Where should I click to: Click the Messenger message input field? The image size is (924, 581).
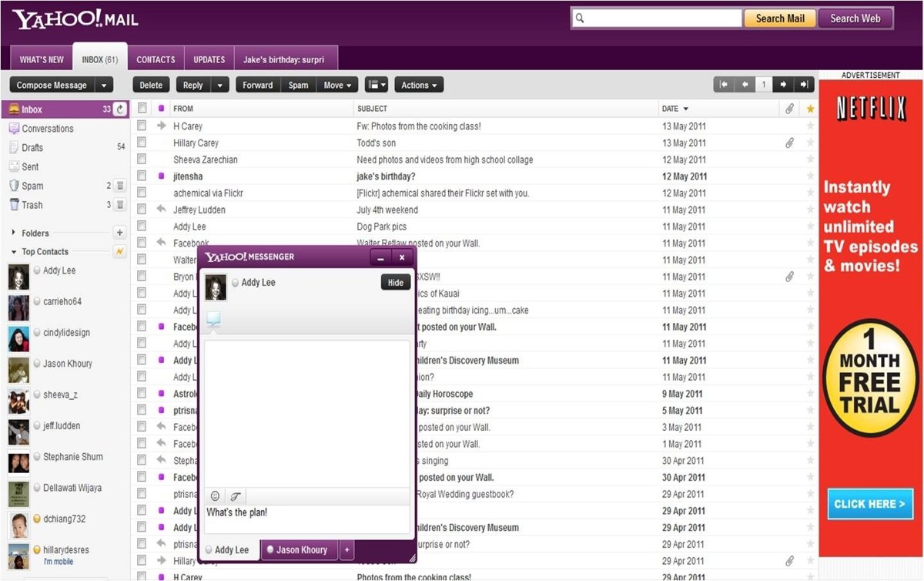point(306,519)
